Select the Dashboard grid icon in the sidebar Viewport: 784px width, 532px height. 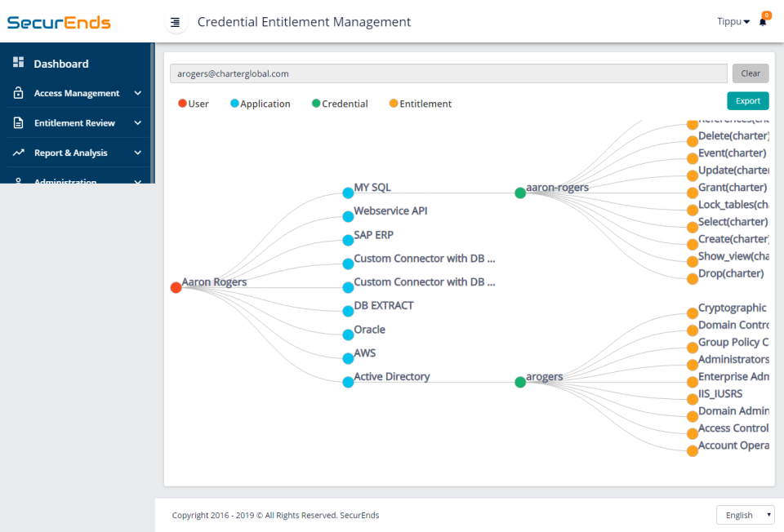17,63
